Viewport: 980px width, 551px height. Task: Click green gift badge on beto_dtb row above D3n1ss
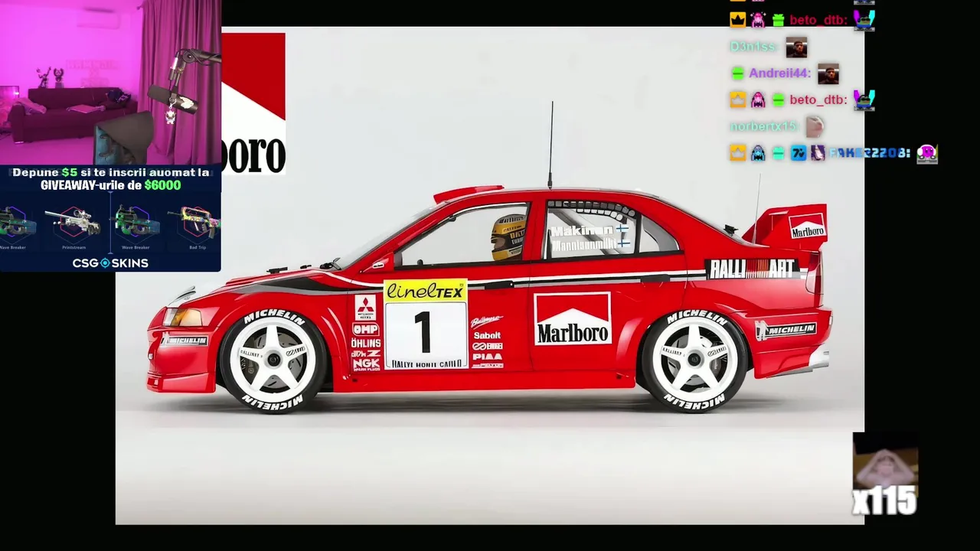[x=778, y=20]
